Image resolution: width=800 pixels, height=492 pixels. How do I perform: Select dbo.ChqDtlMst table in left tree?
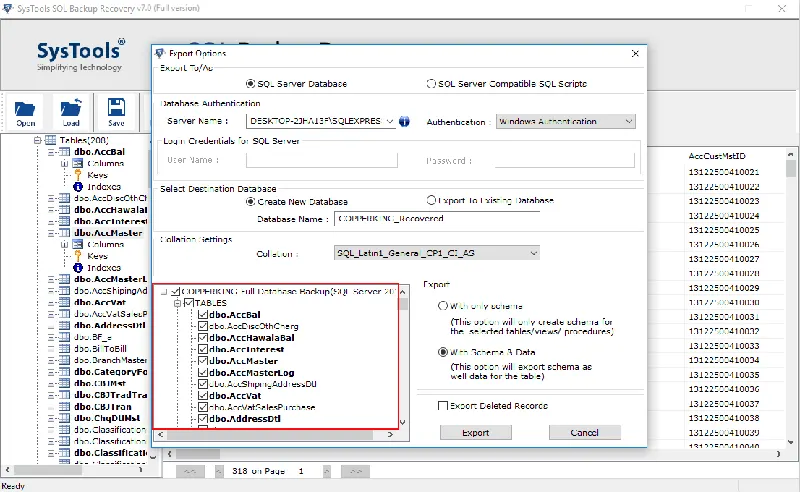point(107,418)
